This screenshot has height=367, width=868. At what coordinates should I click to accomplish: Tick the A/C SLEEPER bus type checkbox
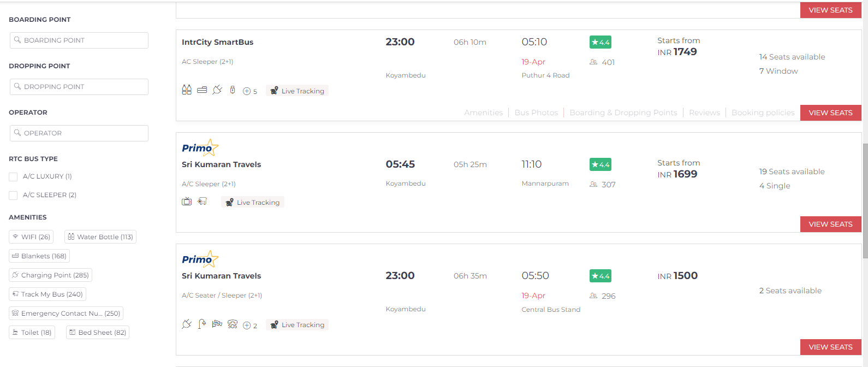13,195
